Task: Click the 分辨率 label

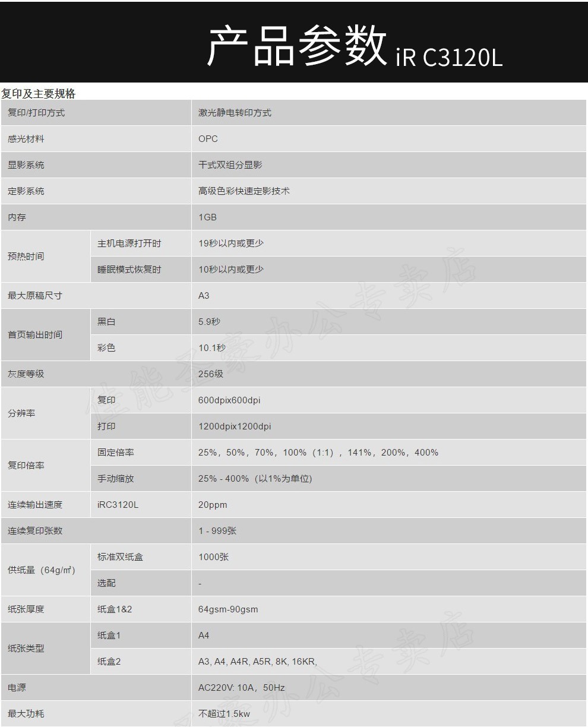Action: (x=21, y=413)
